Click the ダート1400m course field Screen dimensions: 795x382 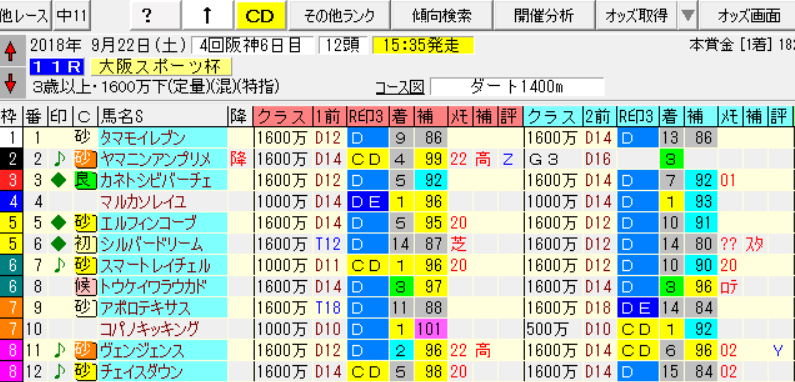pyautogui.click(x=517, y=87)
